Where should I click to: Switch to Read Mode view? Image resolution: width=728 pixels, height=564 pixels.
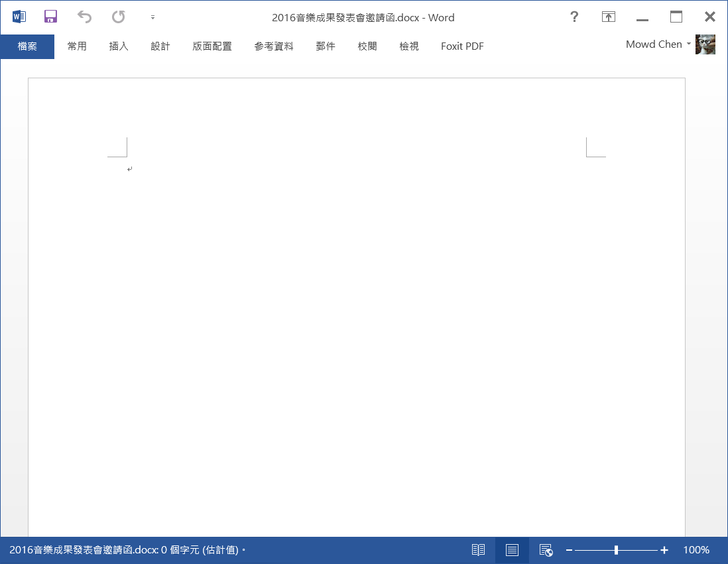click(478, 550)
